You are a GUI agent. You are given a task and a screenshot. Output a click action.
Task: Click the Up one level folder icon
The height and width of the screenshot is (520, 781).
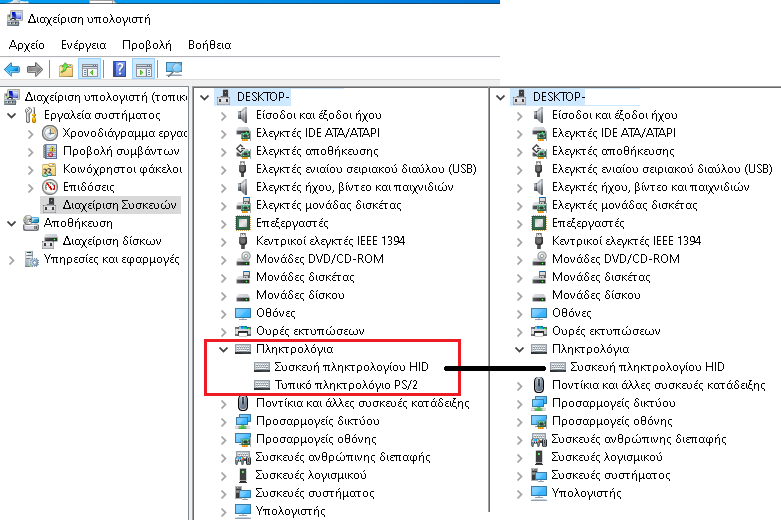pos(66,69)
